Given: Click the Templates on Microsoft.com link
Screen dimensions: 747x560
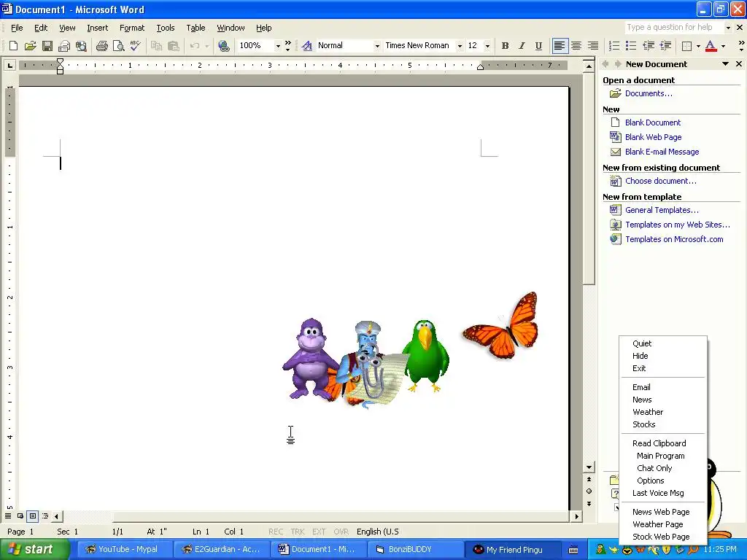Looking at the screenshot, I should tap(674, 239).
